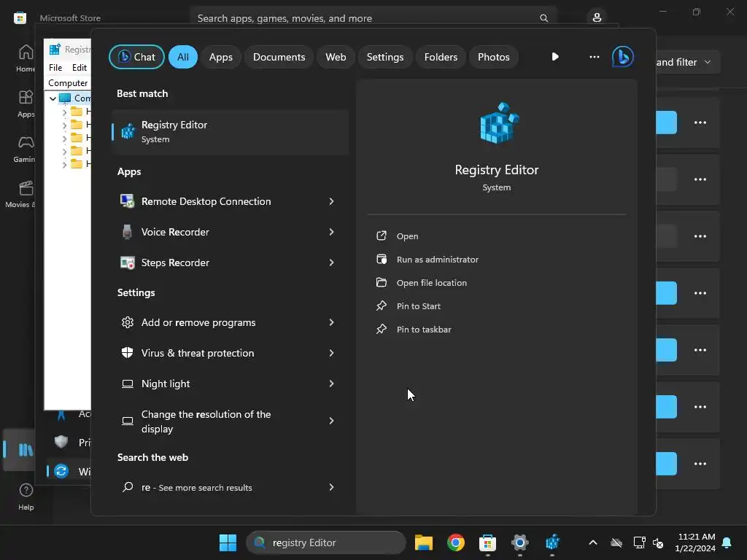Click the Open file location folder icon

coord(382,282)
